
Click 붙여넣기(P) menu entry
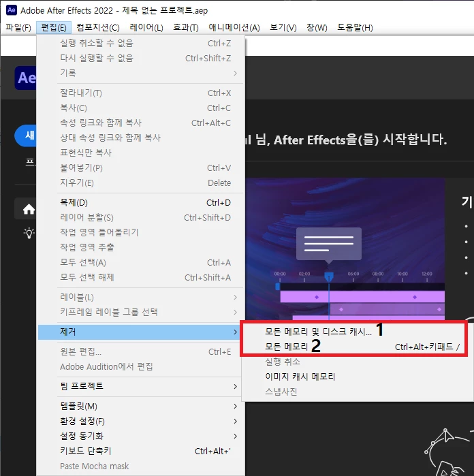click(140, 168)
